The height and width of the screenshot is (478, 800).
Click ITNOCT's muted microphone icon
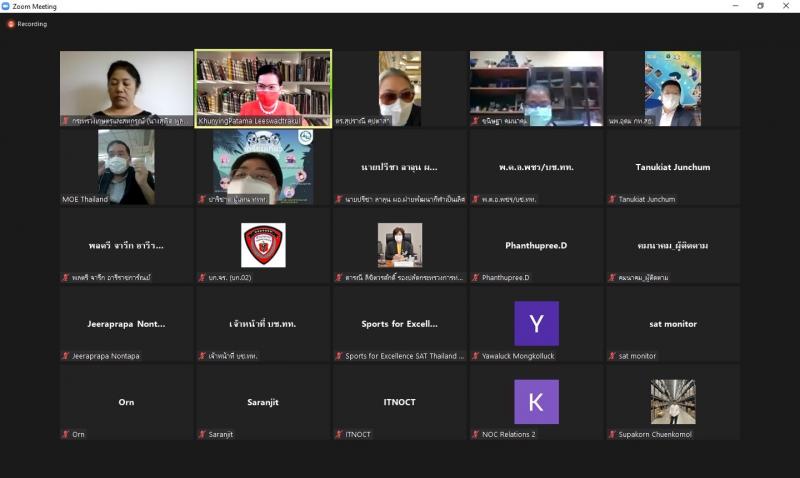point(339,434)
